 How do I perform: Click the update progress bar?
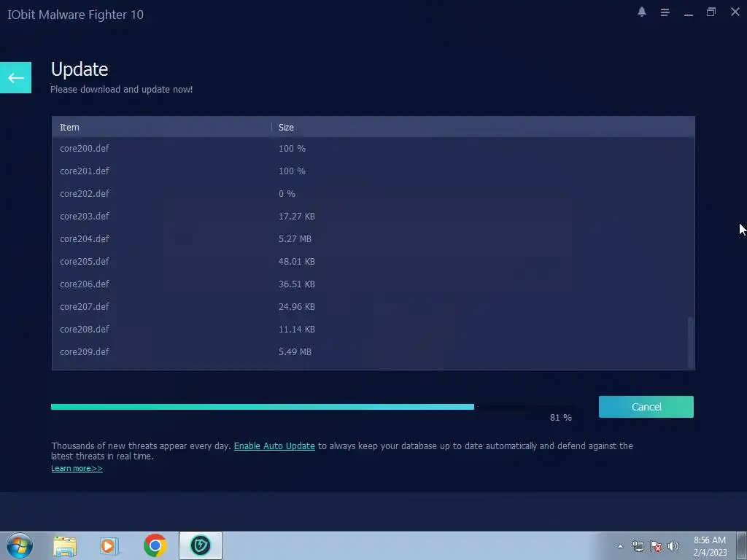click(312, 407)
